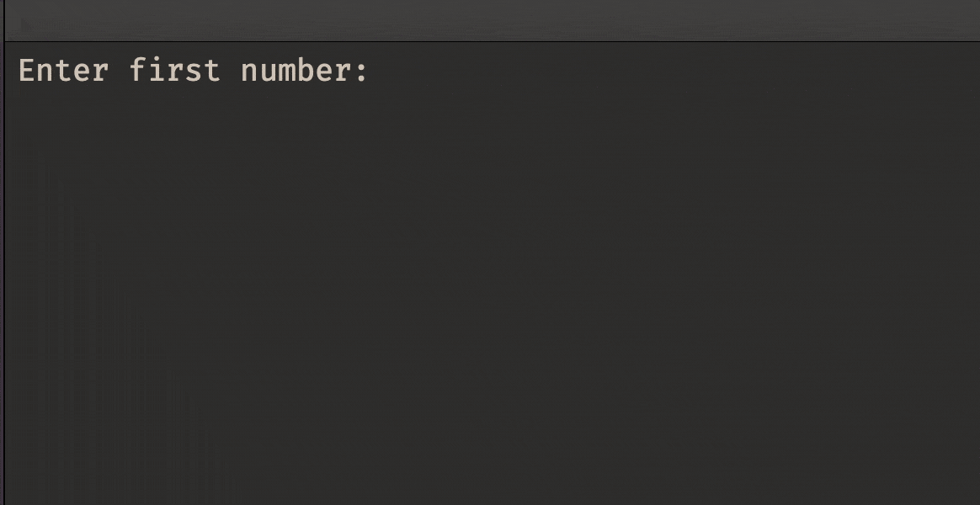The width and height of the screenshot is (980, 505).
Task: Click the space between "Enter" and "first"
Action: pyautogui.click(x=119, y=71)
